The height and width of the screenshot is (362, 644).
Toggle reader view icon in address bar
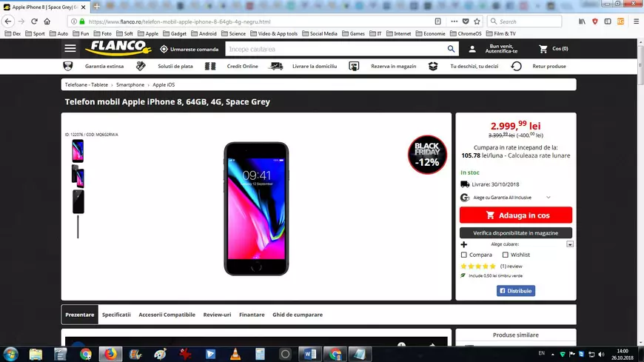(x=437, y=21)
